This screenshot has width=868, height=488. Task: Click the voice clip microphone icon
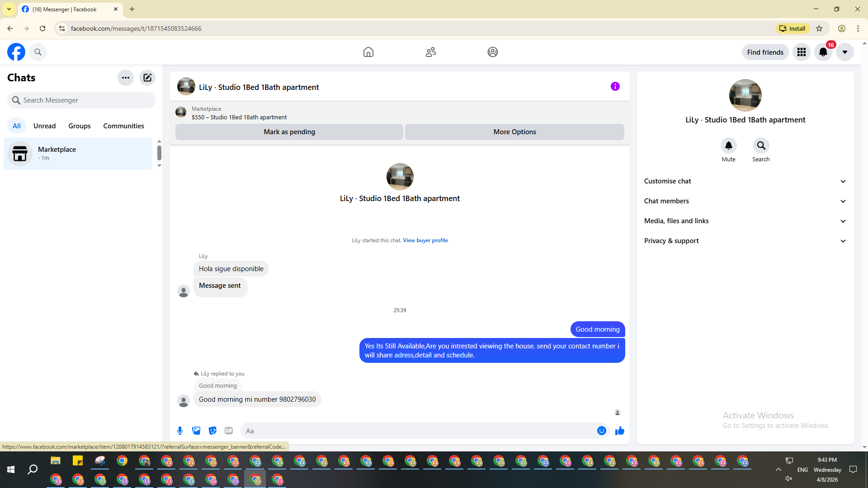click(180, 431)
